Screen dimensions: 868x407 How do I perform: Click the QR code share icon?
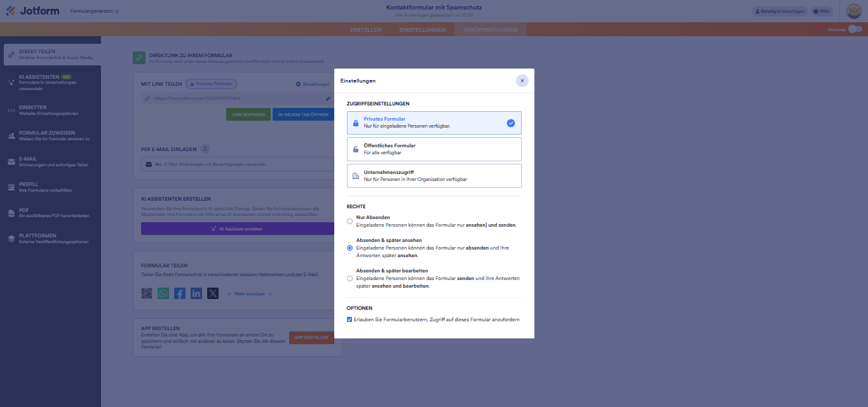pos(147,293)
